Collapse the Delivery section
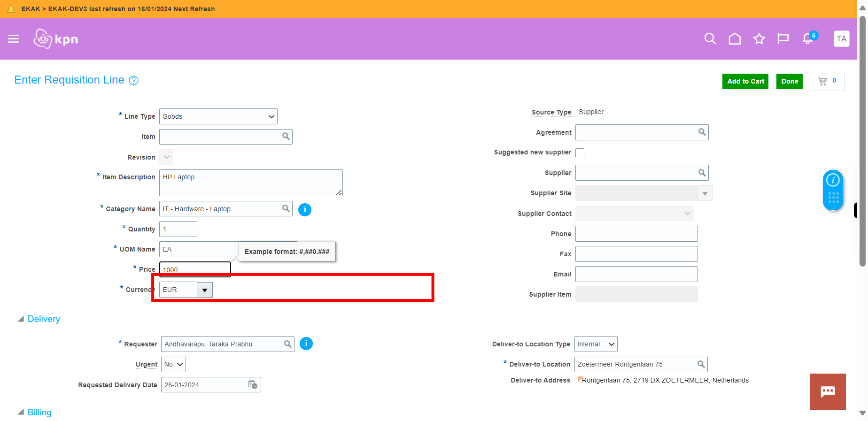Image resolution: width=868 pixels, height=421 pixels. click(x=21, y=319)
